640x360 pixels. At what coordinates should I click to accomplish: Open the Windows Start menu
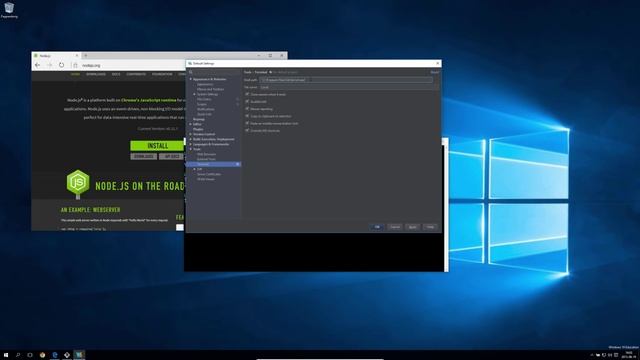pyautogui.click(x=6, y=355)
